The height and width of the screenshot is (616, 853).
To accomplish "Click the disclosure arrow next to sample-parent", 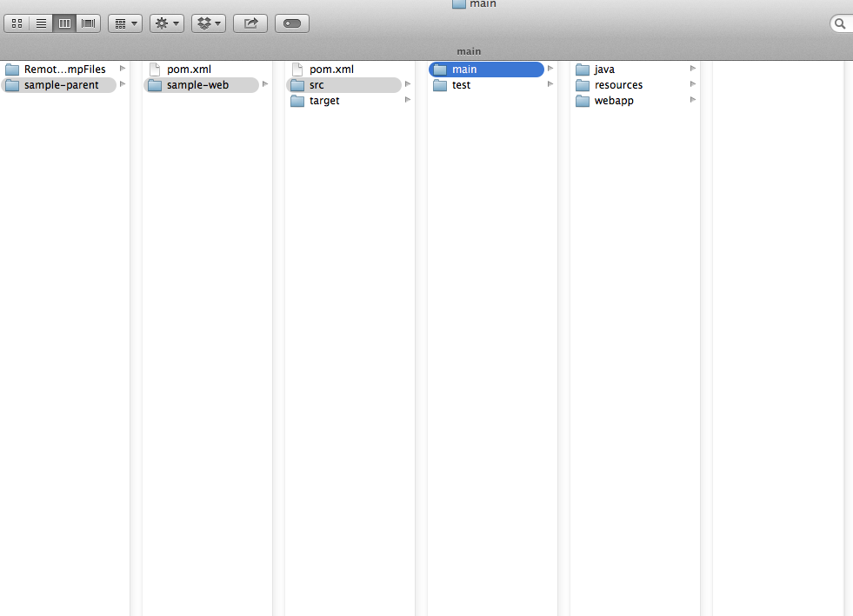I will (123, 84).
